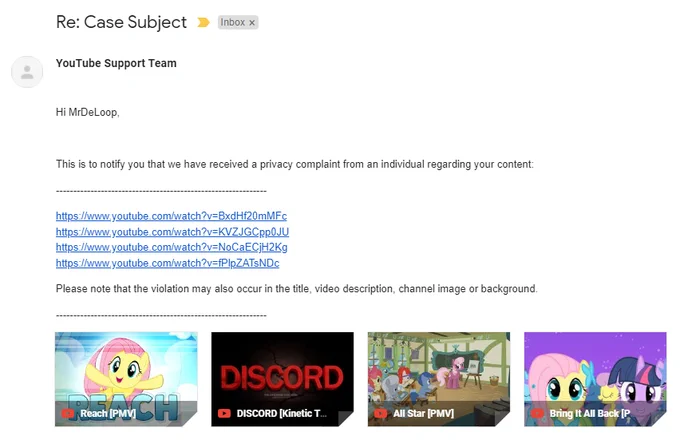Click the Inbox label chip
680x440 pixels.
(238, 22)
